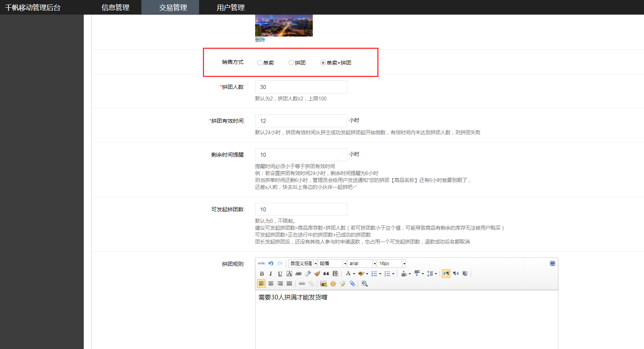Open 信息管理 menu

[x=115, y=7]
